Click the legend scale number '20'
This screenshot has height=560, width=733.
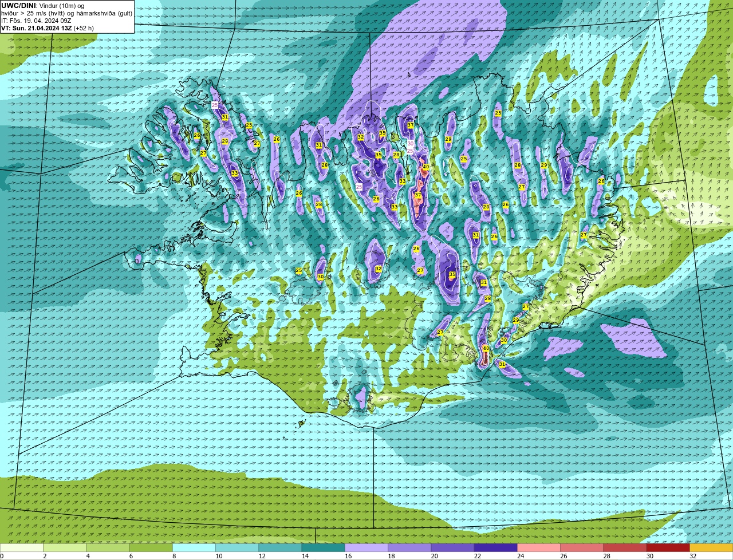click(435, 556)
